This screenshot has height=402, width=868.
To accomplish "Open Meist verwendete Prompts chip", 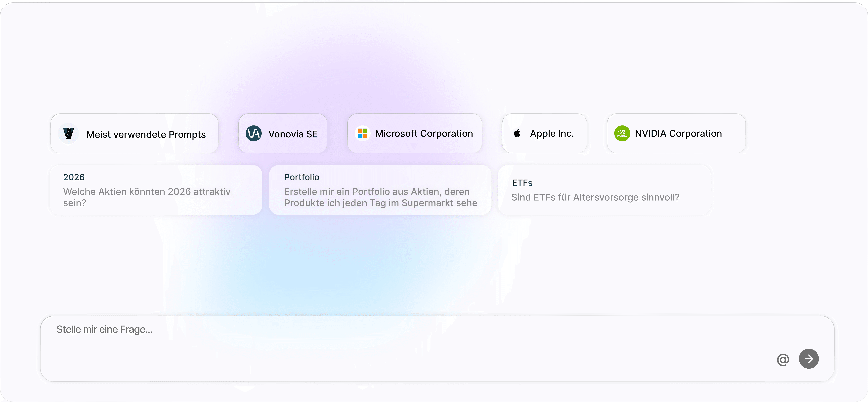I will click(x=146, y=134).
